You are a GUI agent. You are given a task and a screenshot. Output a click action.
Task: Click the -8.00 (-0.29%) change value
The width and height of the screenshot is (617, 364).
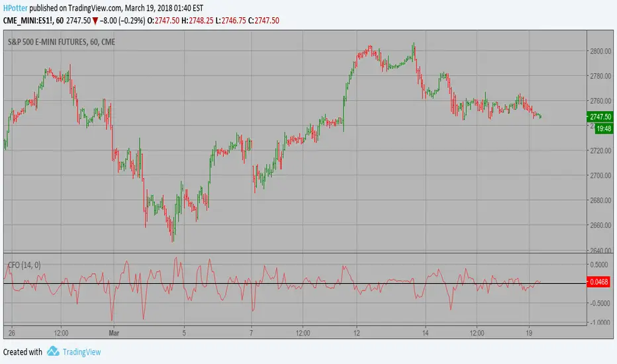point(122,21)
